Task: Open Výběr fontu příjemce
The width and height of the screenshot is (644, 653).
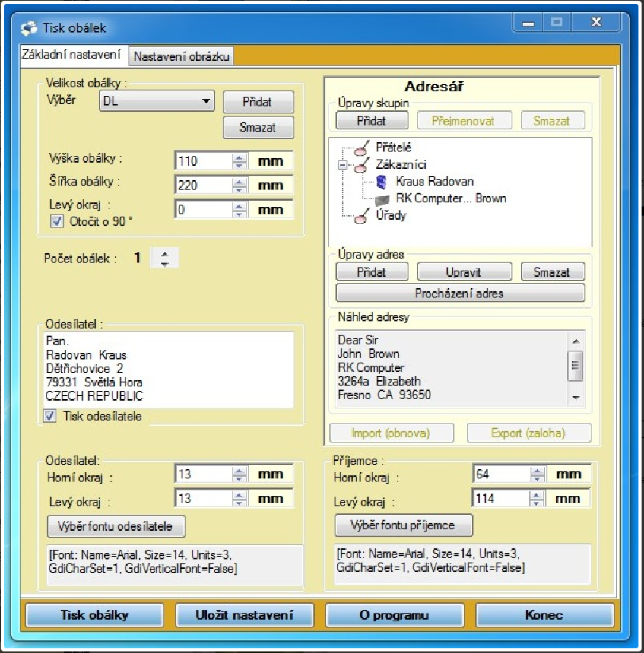Action: pyautogui.click(x=403, y=525)
